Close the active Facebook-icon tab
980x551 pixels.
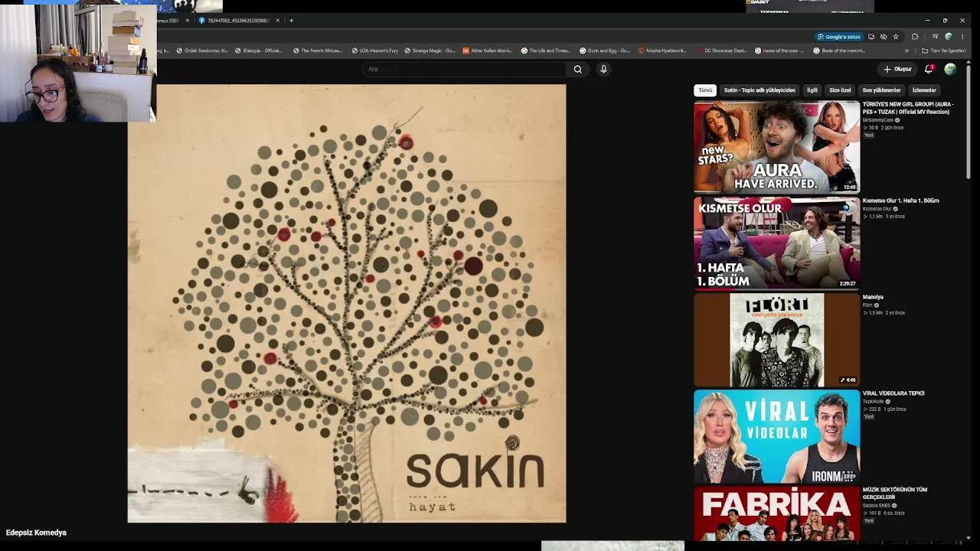278,21
